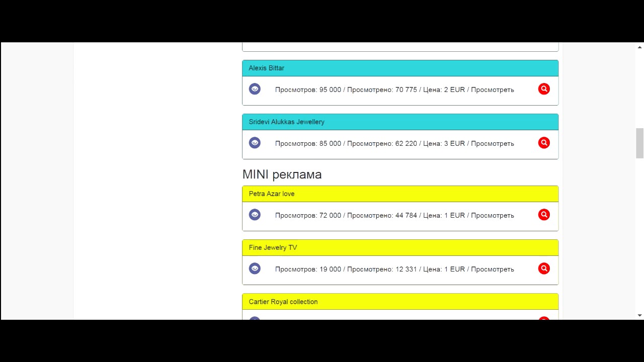
Task: Click the eye icon in Petra Azar love row
Action: point(255,215)
